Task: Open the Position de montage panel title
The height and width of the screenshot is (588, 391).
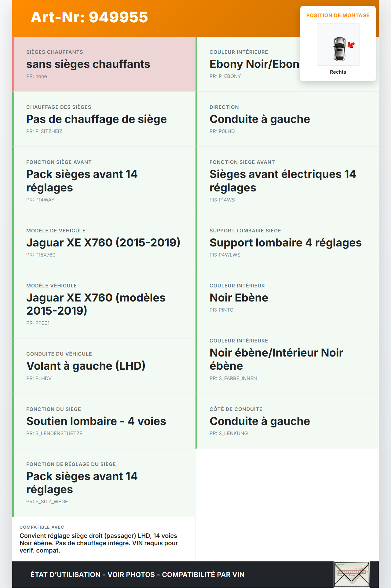Action: [338, 15]
